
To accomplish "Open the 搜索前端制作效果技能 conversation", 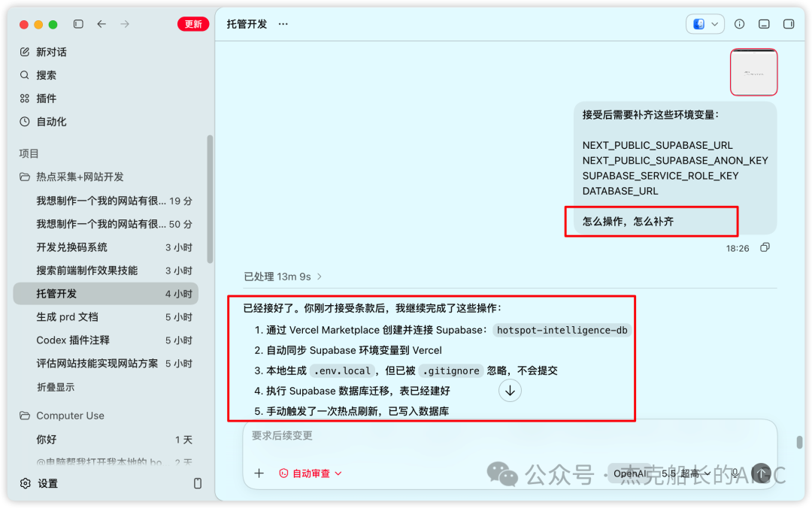I will click(x=105, y=271).
